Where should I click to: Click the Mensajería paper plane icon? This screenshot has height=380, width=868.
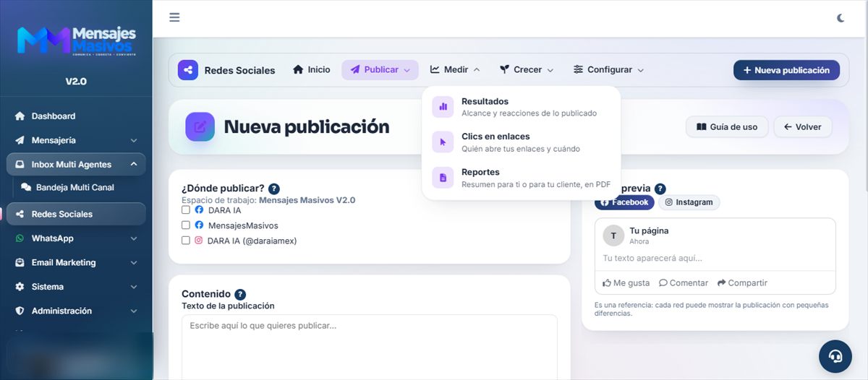(20, 140)
